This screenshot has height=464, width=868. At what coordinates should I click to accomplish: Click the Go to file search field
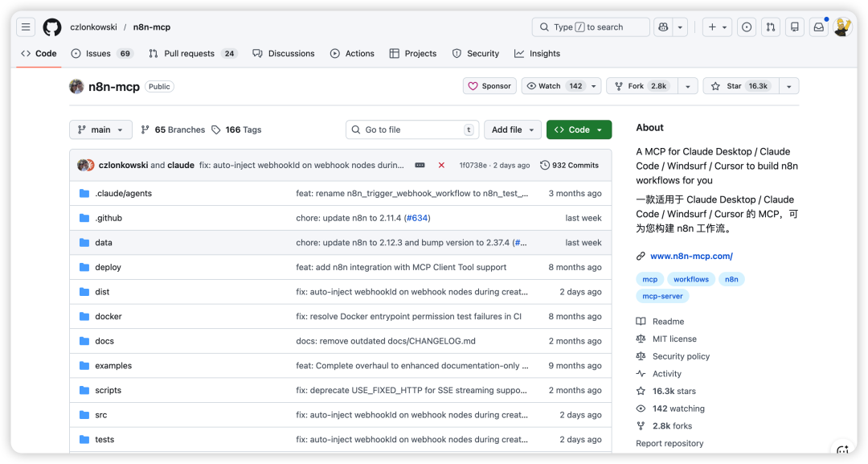pyautogui.click(x=412, y=129)
